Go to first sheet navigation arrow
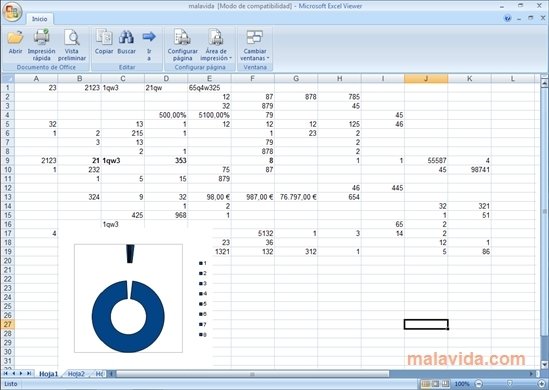 (6, 374)
